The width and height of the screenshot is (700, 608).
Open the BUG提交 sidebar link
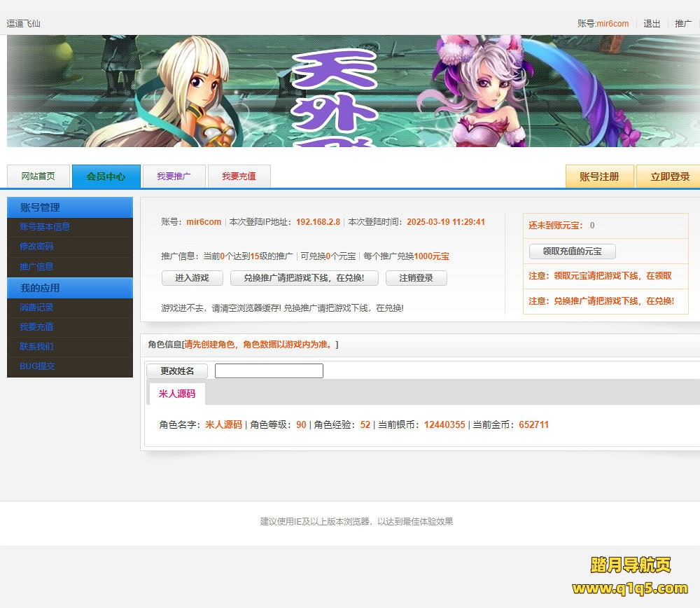[37, 366]
